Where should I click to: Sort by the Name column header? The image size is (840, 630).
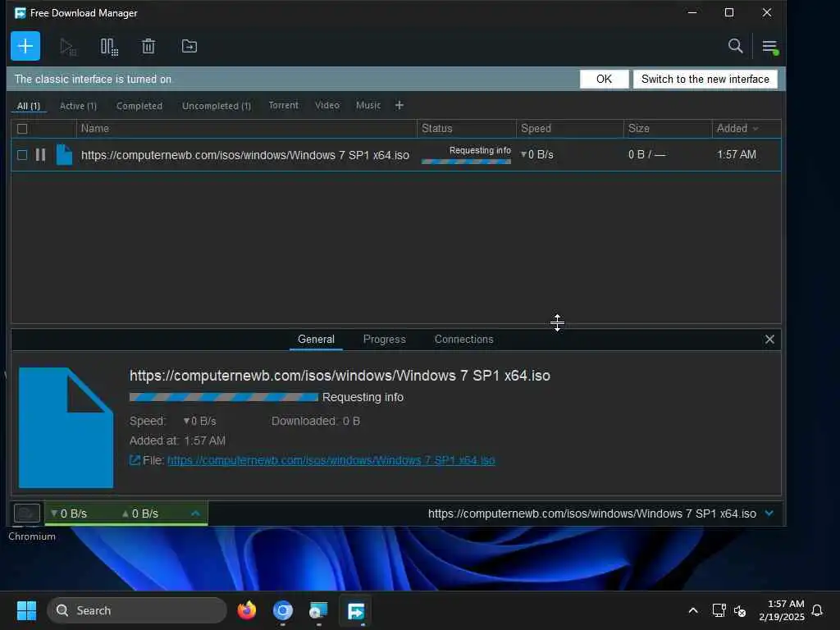coord(246,129)
